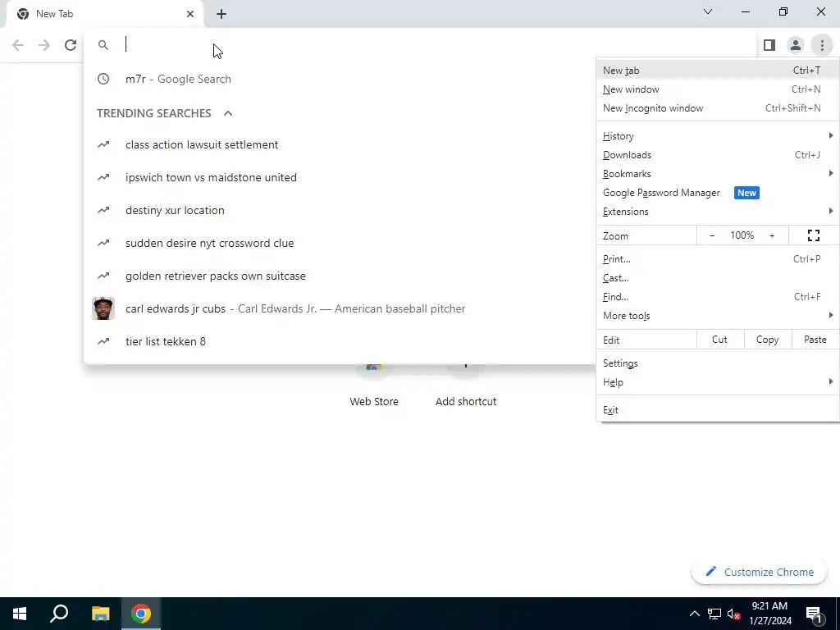Open the profile avatar button
This screenshot has height=630, width=840.
[796, 45]
